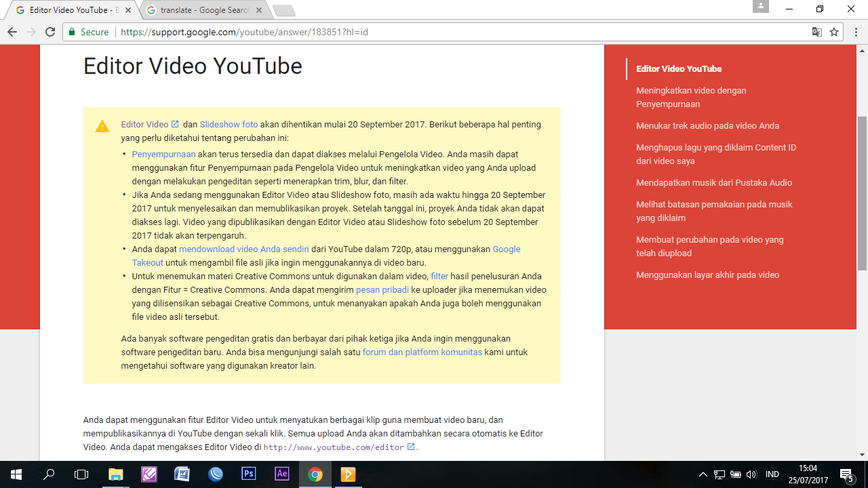The width and height of the screenshot is (868, 488).
Task: Open Menggunakan layar akhir pada video
Action: click(x=707, y=275)
